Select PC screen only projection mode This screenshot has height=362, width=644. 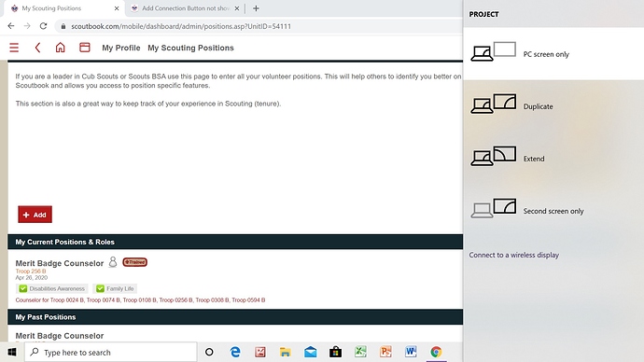pyautogui.click(x=553, y=54)
